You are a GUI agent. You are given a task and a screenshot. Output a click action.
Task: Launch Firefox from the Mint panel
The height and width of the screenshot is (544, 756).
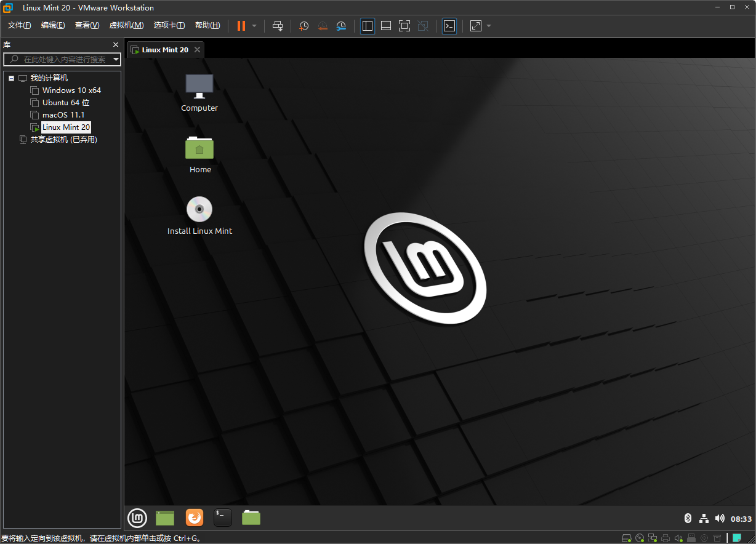point(195,518)
